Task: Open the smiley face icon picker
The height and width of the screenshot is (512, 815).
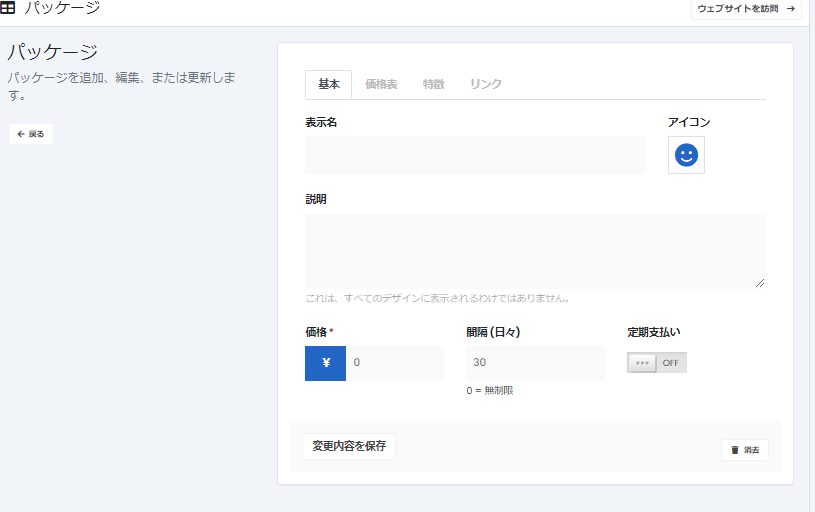Action: point(686,155)
